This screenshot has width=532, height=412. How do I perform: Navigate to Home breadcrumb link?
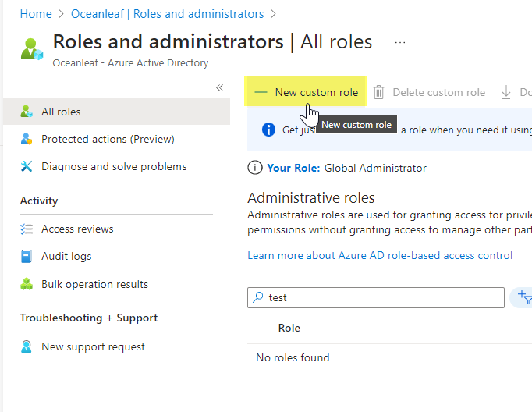35,14
